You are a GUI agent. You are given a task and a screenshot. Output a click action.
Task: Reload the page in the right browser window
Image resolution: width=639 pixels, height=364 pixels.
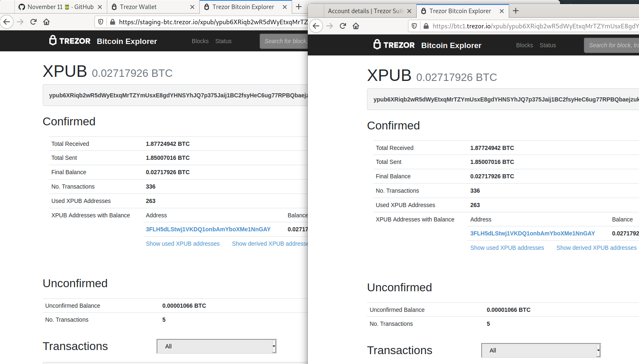click(x=343, y=26)
